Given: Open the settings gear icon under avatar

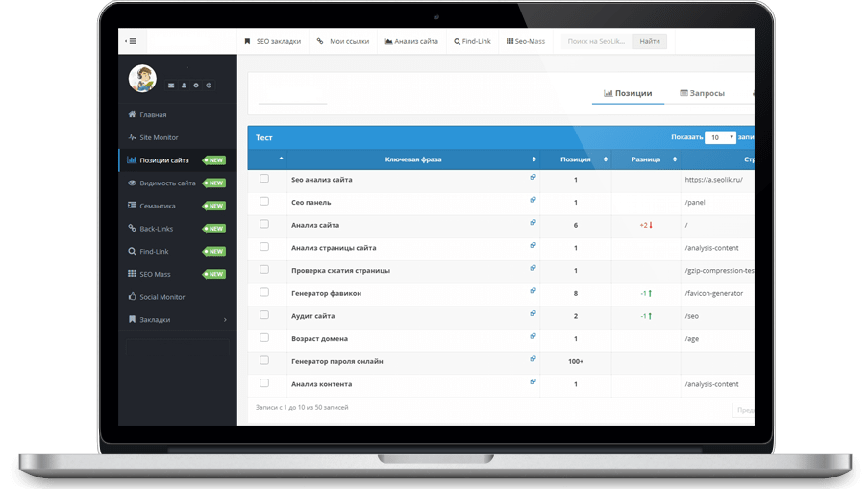Looking at the screenshot, I should pos(196,86).
